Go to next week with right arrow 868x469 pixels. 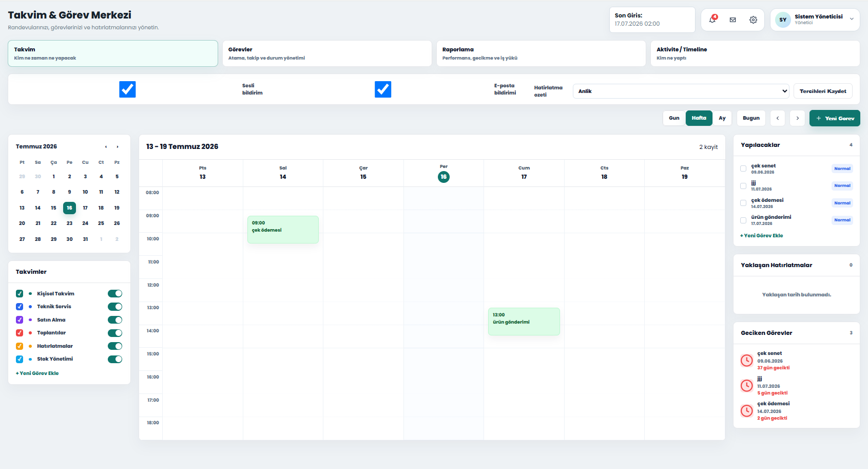coord(797,118)
